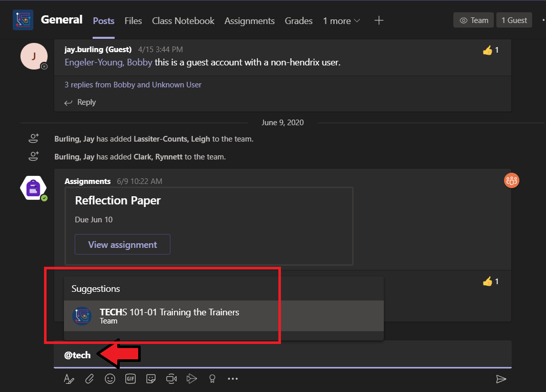Open the emoji picker
546x392 pixels.
point(110,379)
